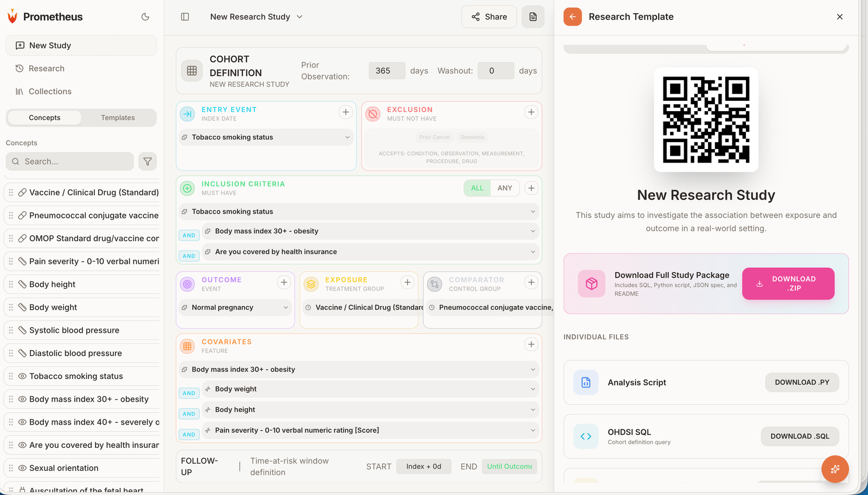Open the New Research Study title dropdown
Screen dimensions: 868x495
(299, 17)
